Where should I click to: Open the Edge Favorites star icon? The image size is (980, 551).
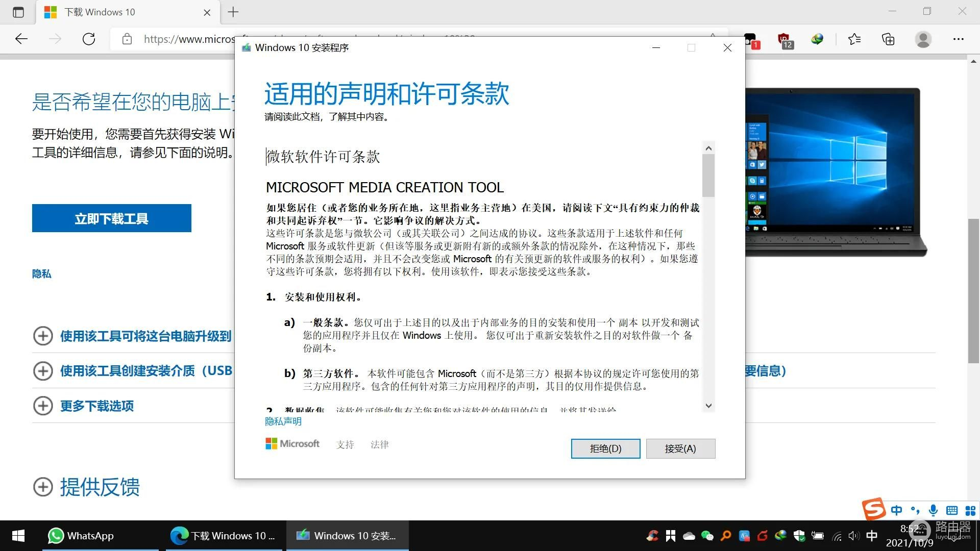click(854, 39)
